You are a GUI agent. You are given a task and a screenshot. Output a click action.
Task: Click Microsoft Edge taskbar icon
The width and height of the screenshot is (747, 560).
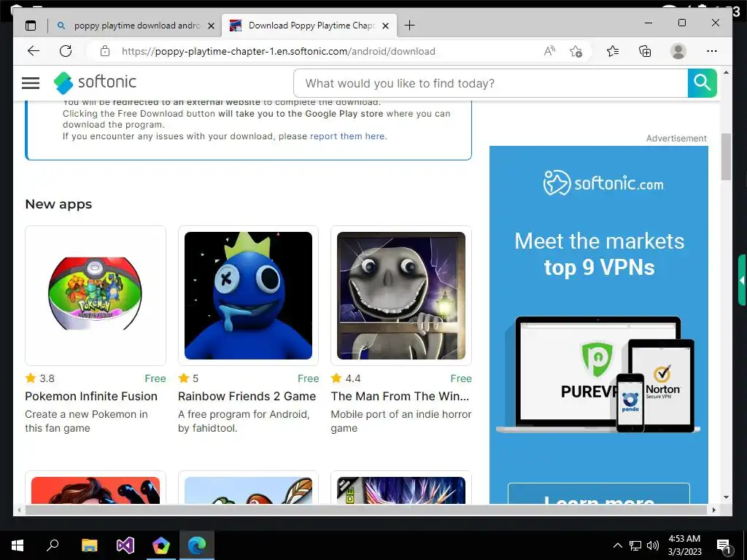point(197,545)
